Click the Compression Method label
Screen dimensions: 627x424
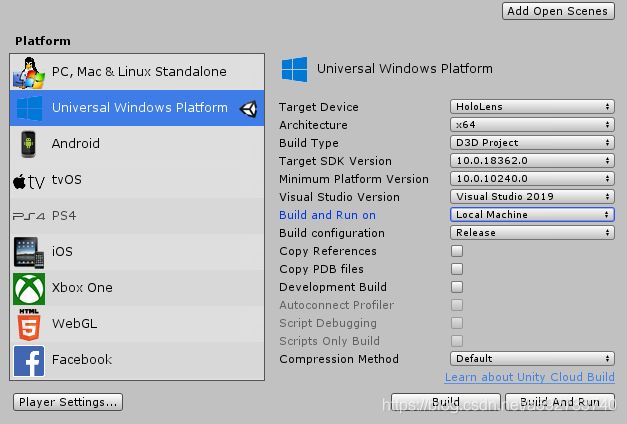(x=339, y=359)
